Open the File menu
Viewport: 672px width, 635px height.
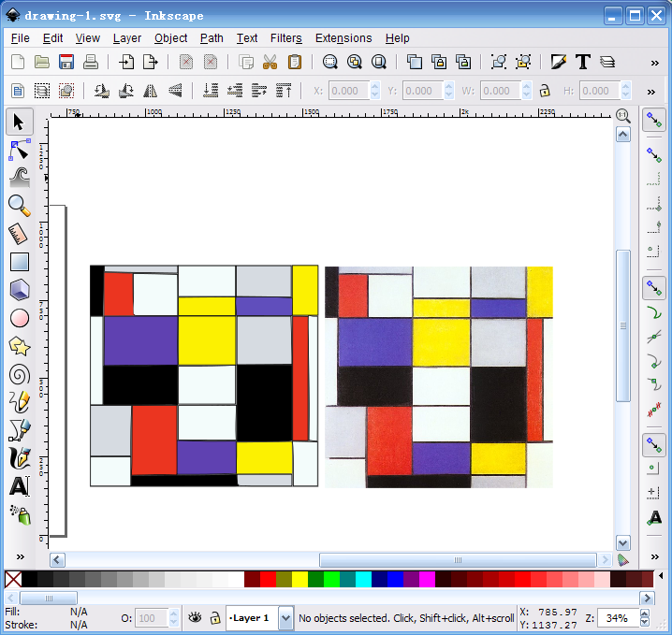[x=21, y=38]
